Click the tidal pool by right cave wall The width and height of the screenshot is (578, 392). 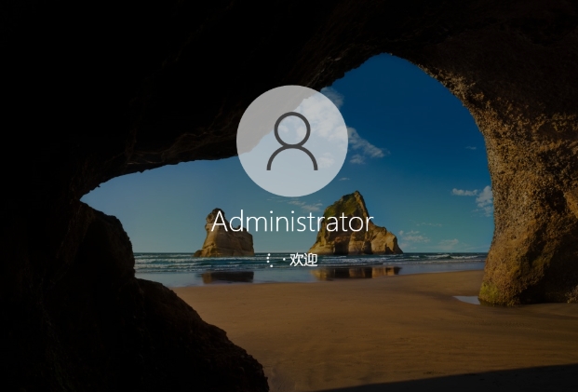tap(468, 300)
